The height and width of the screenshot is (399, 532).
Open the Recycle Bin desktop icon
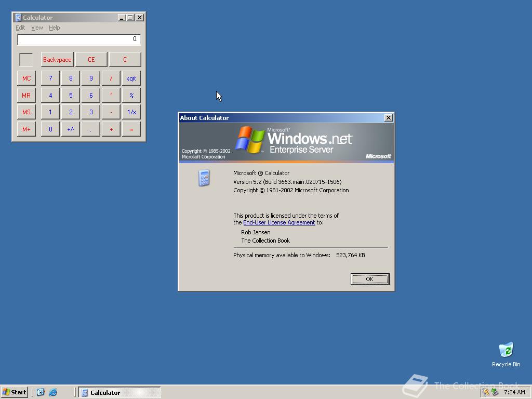click(x=506, y=355)
